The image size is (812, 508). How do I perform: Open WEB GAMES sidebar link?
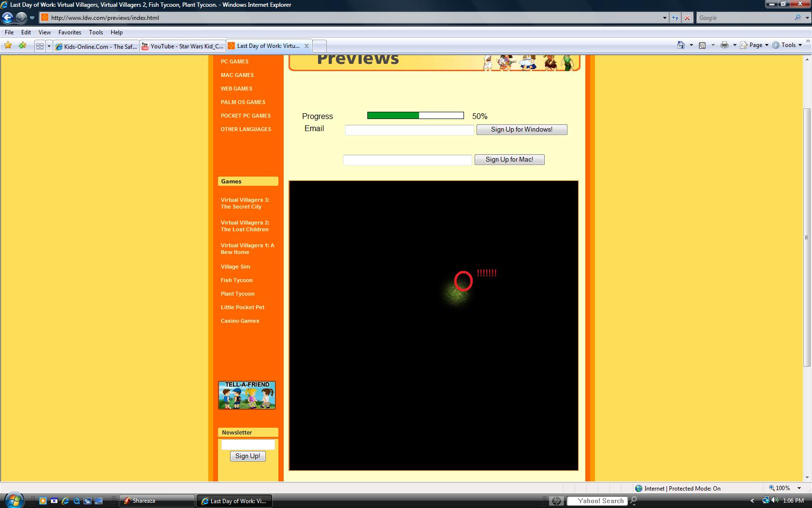click(236, 89)
